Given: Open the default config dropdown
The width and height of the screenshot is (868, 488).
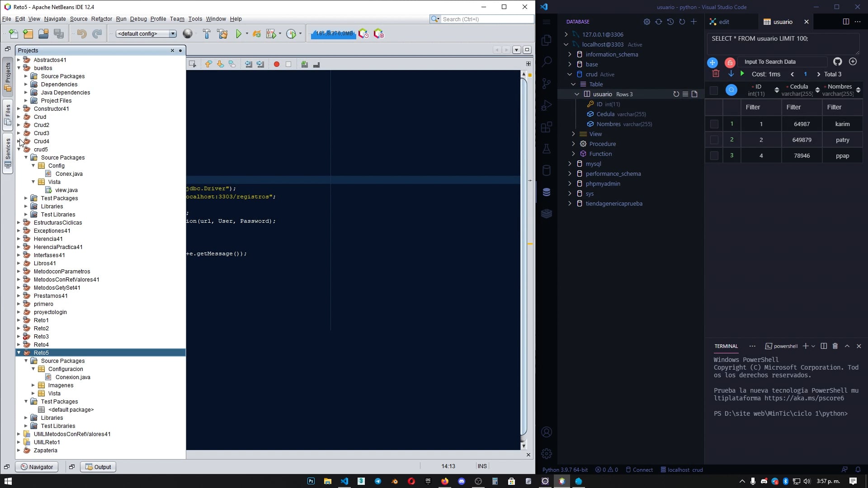Looking at the screenshot, I should 172,33.
